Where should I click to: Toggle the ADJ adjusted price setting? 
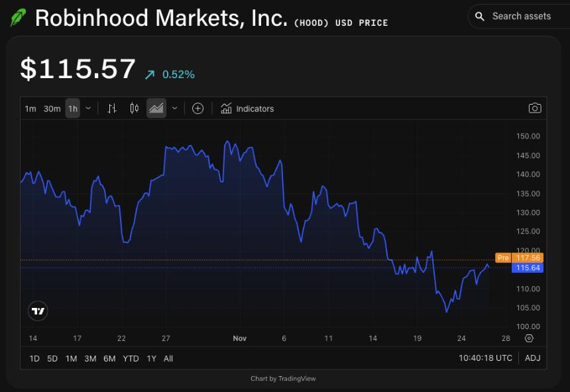point(532,358)
